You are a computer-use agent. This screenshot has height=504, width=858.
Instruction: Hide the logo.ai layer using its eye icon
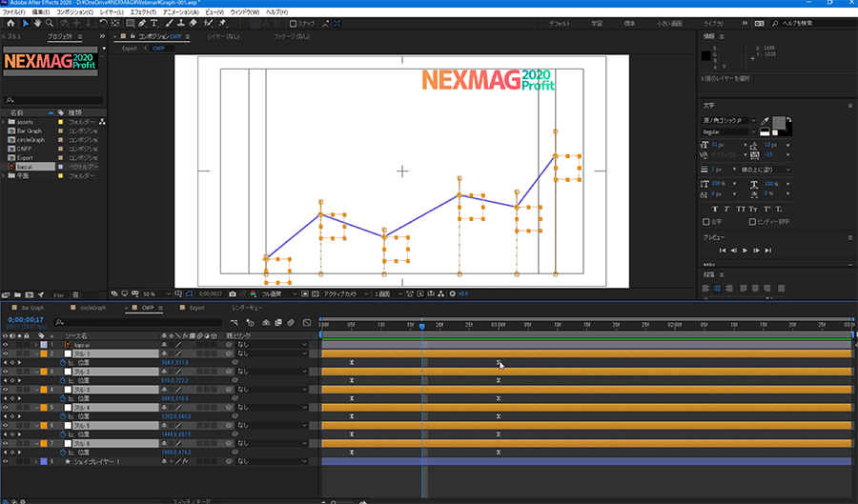click(x=6, y=344)
